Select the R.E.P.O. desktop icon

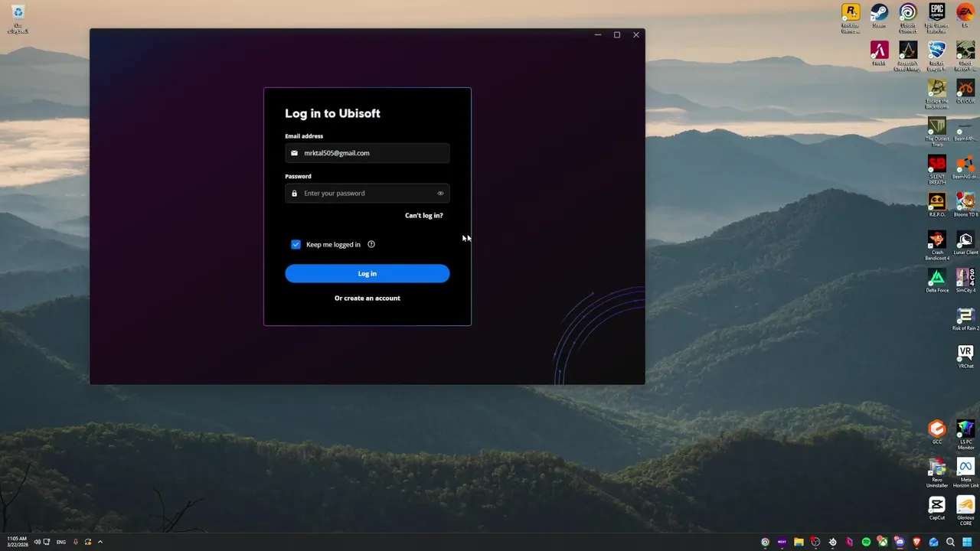click(x=936, y=205)
